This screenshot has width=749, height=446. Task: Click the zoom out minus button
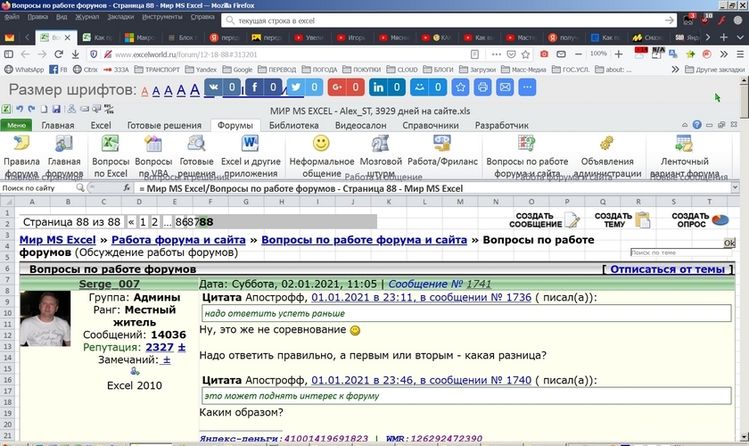tap(578, 54)
